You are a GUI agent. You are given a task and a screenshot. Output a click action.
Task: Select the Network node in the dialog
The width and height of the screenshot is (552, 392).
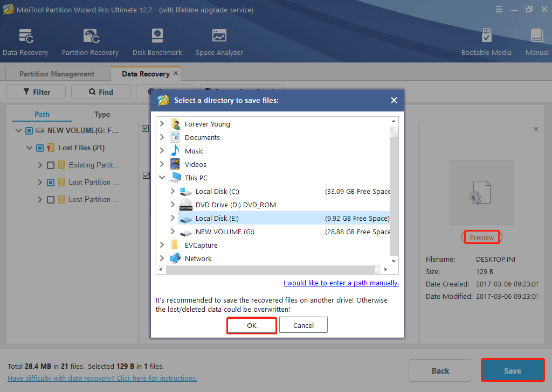click(x=198, y=259)
